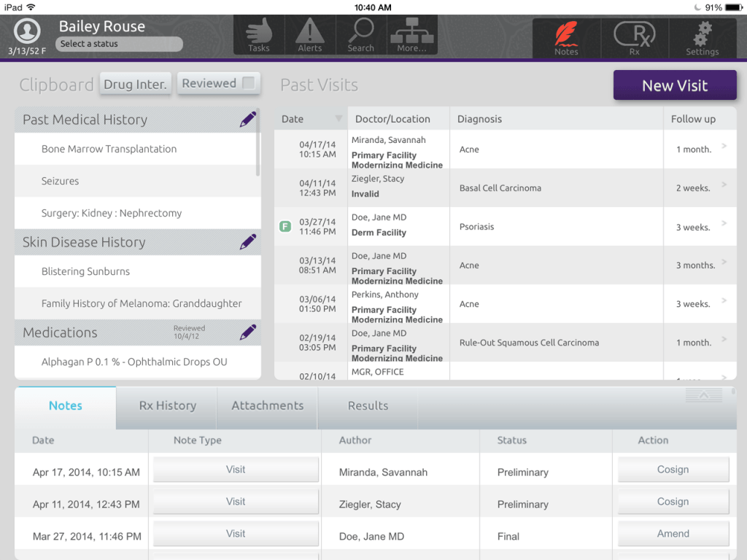Switch to the Rx History tab
The width and height of the screenshot is (747, 560).
167,406
